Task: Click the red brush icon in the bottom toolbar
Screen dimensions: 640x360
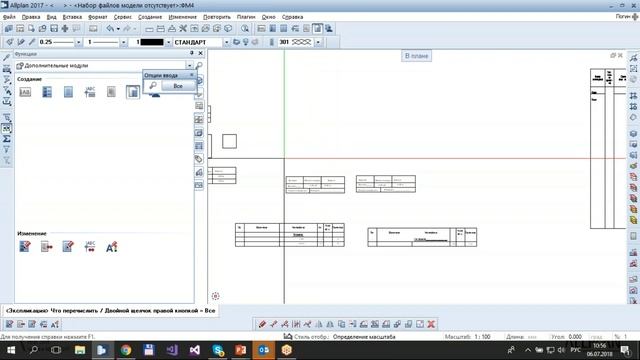Action: pyautogui.click(x=262, y=324)
